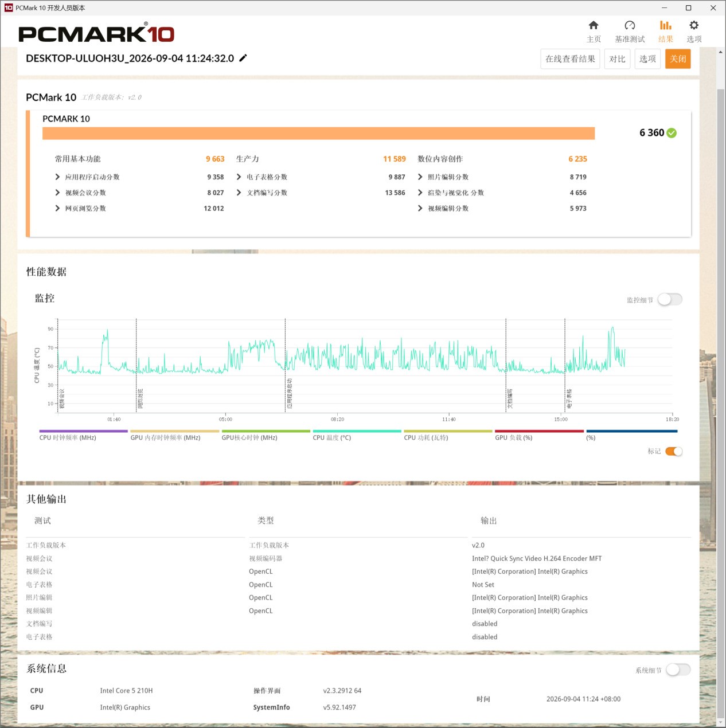726x728 pixels.
Task: Click the 应用程序启动 marker in chart
Action: point(290,393)
